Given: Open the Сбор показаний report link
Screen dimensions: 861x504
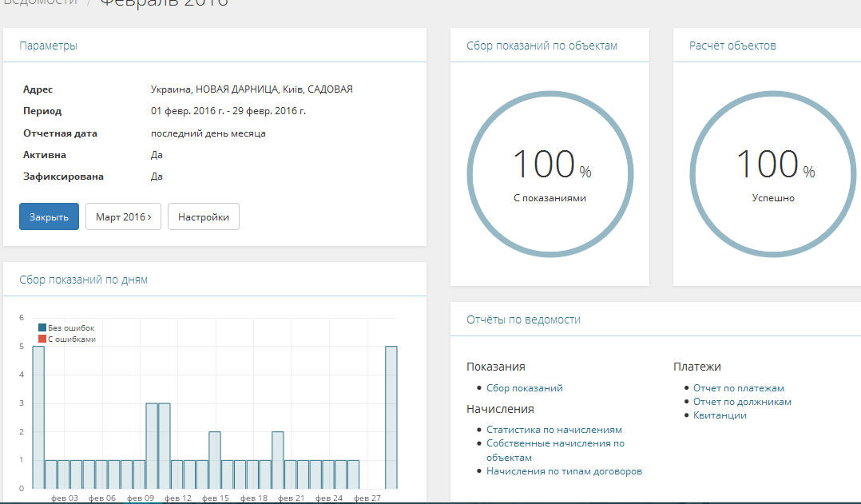Looking at the screenshot, I should (524, 388).
